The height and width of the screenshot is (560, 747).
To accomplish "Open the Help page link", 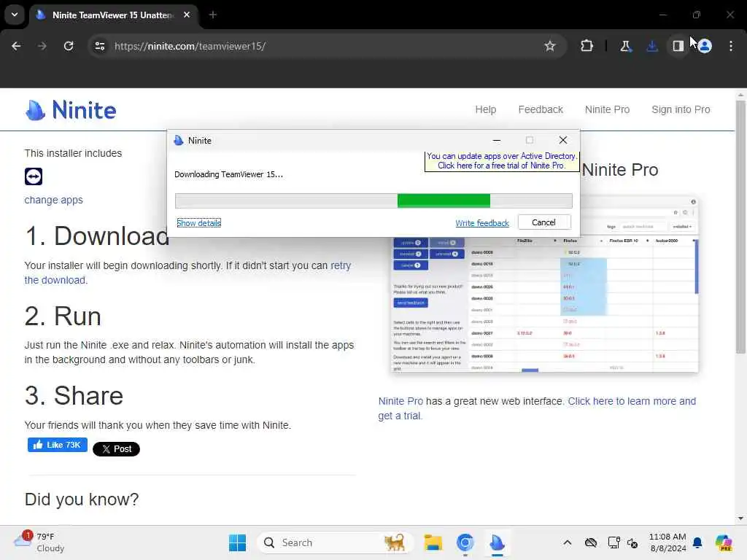I will point(485,109).
